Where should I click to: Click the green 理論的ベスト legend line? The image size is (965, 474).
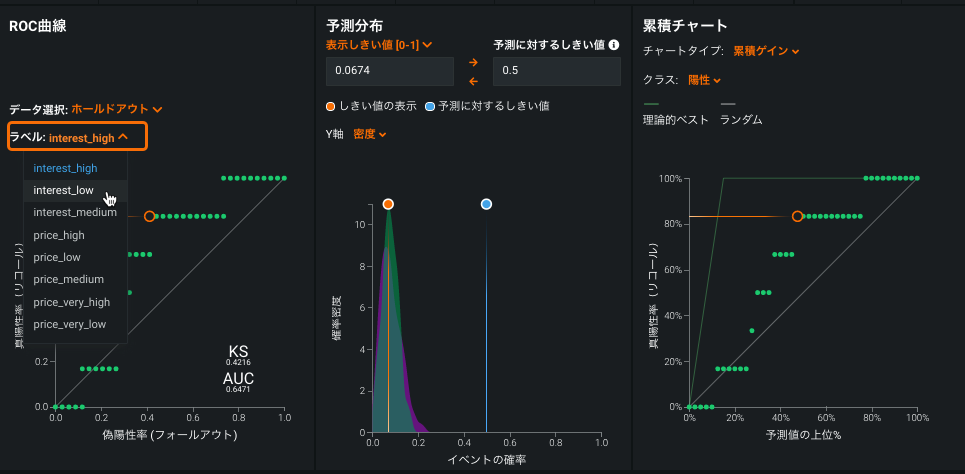651,103
